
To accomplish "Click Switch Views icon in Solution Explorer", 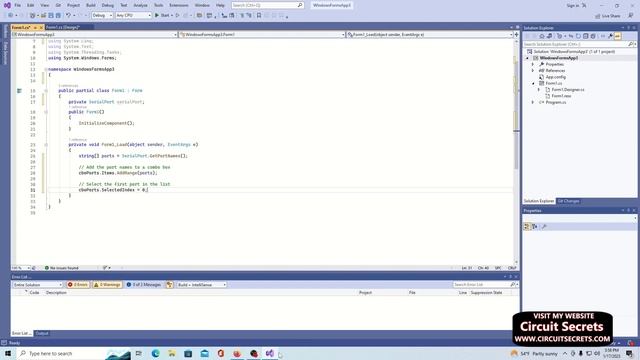I will pyautogui.click(x=549, y=36).
